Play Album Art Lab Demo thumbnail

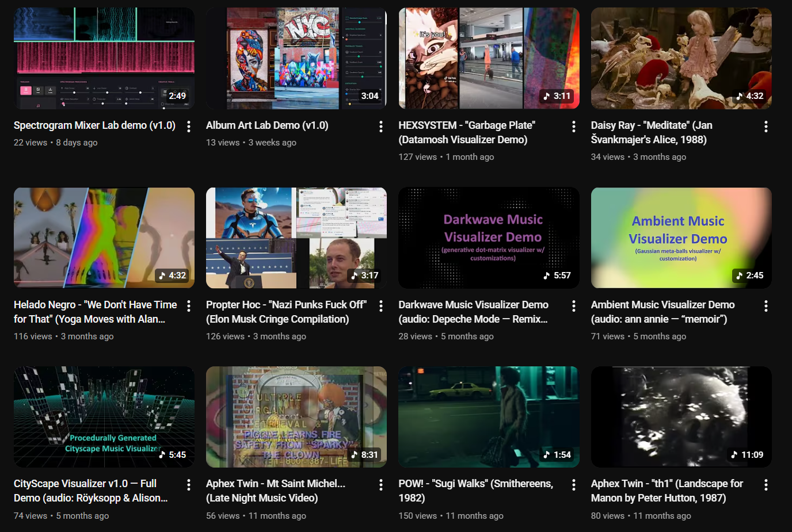pyautogui.click(x=296, y=58)
